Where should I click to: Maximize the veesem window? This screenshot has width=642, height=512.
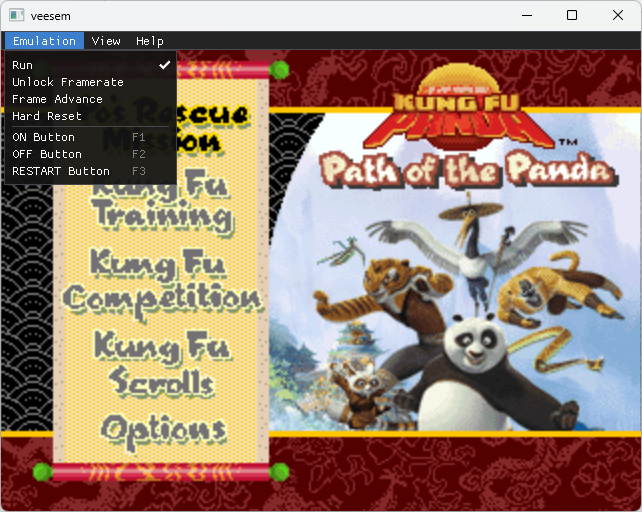click(572, 16)
